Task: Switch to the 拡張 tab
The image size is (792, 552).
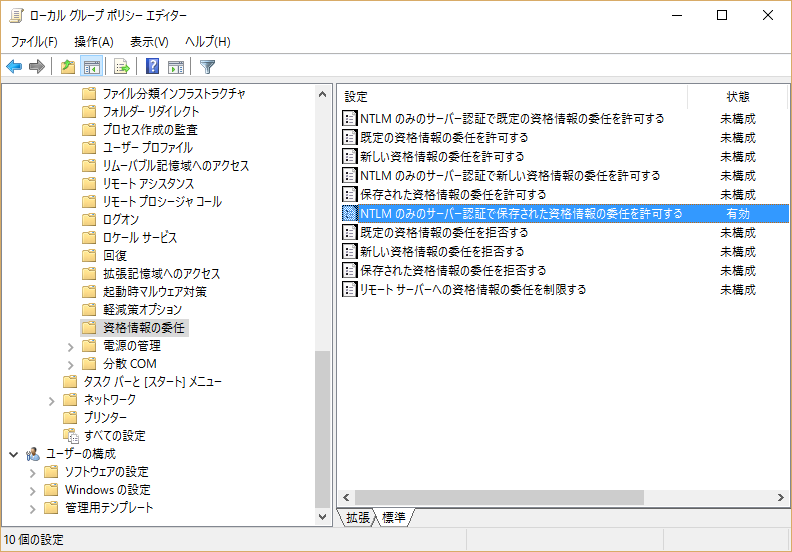Action: [x=358, y=517]
